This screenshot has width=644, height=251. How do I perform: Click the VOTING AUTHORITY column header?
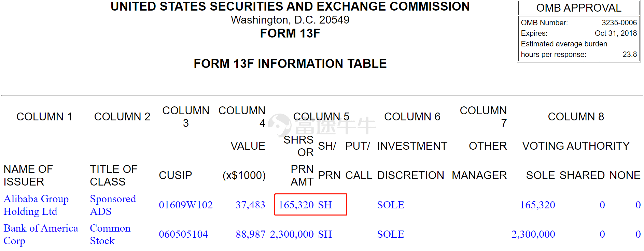pos(576,146)
